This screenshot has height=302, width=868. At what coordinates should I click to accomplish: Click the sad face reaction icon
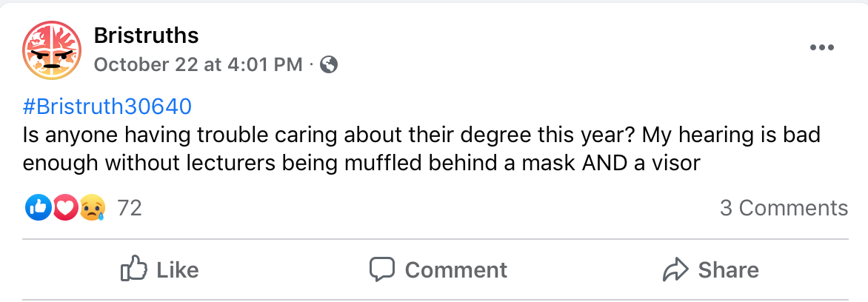[x=92, y=208]
